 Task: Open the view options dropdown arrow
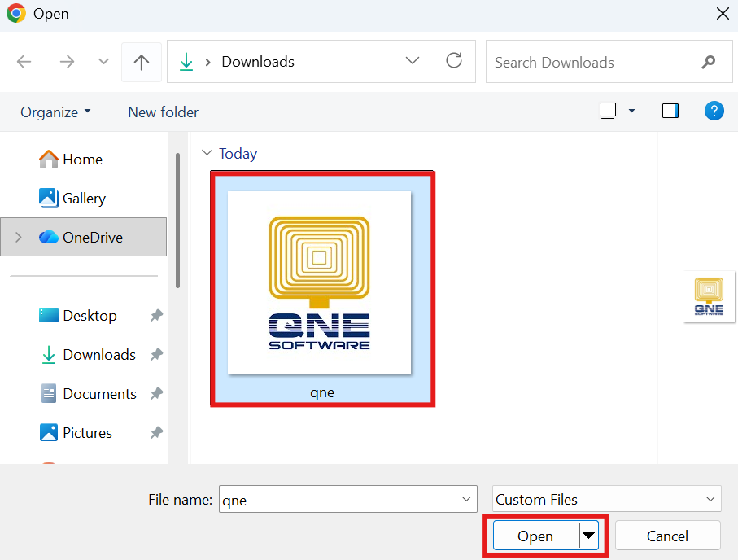[x=631, y=112]
